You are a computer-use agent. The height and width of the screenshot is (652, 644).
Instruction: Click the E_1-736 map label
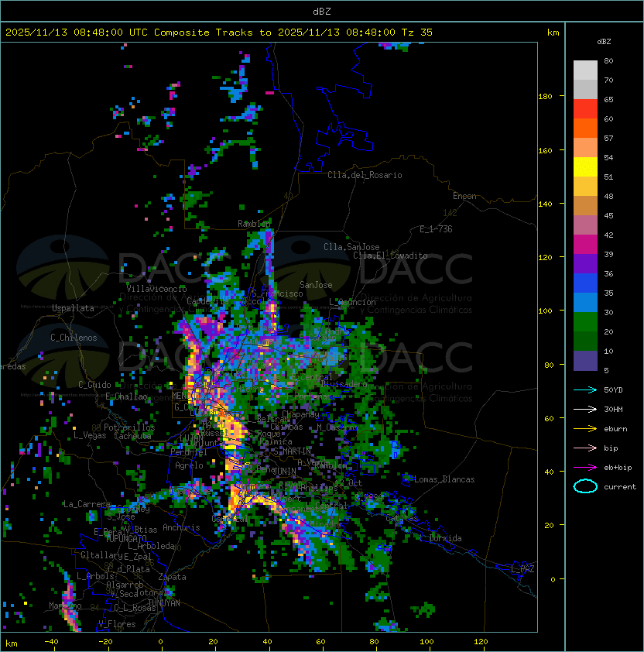[x=436, y=229]
